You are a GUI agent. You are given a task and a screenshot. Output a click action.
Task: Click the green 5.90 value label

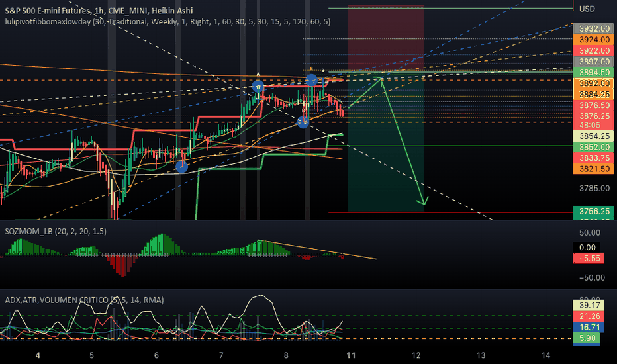(587, 338)
